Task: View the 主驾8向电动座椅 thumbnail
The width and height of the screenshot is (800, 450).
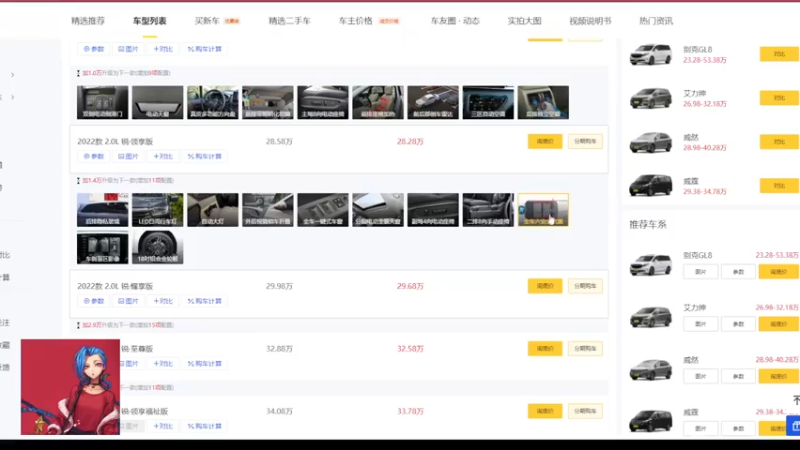Action: (x=323, y=103)
